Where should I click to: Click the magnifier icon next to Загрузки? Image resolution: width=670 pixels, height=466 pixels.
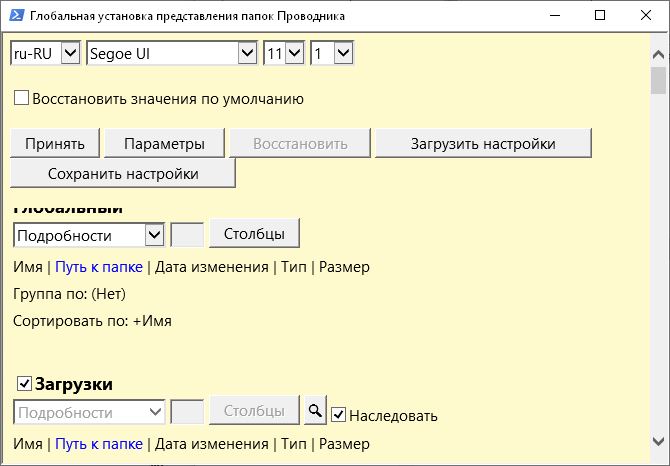(x=315, y=410)
